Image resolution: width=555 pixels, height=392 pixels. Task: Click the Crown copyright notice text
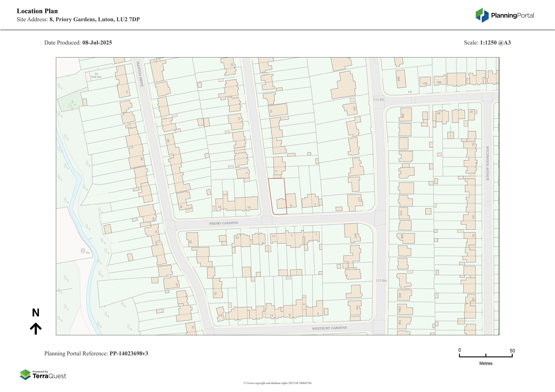[277, 383]
